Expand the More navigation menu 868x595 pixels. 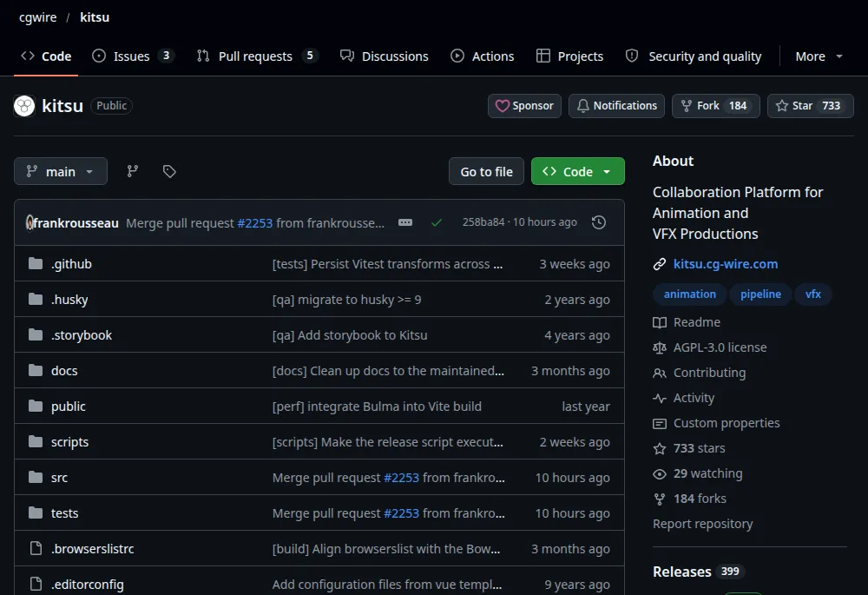point(819,56)
